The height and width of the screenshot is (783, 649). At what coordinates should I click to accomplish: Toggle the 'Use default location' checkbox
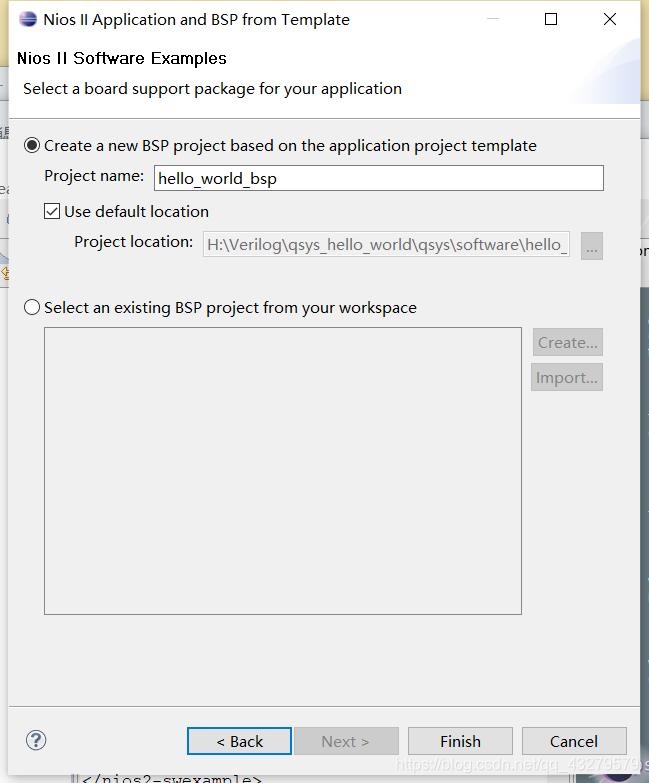point(52,211)
